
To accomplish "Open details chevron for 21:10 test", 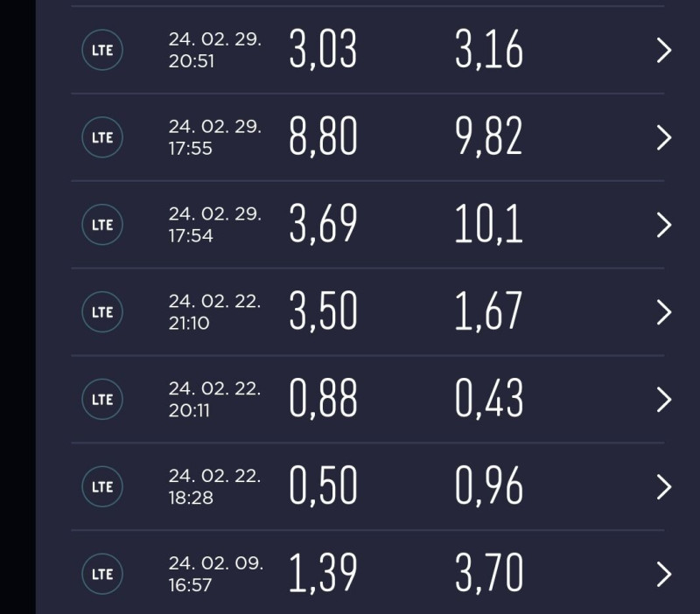I will click(x=664, y=312).
